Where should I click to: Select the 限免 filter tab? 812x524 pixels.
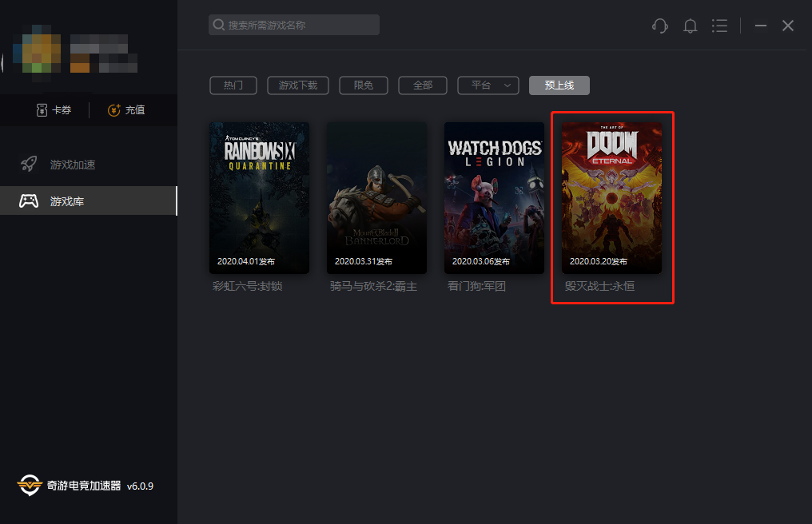pos(364,85)
